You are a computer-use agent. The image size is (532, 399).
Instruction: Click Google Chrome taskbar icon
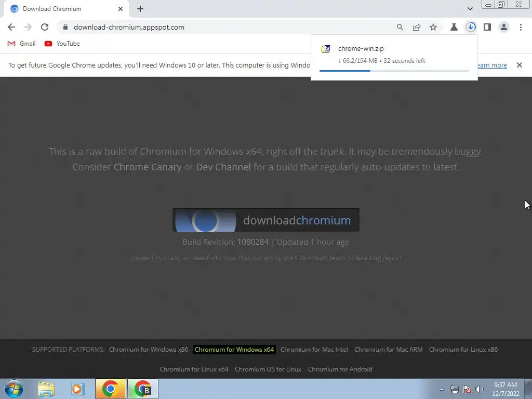tap(110, 389)
